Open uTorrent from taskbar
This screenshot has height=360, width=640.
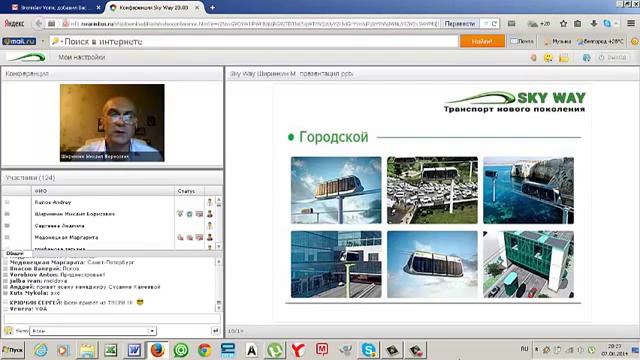click(275, 350)
